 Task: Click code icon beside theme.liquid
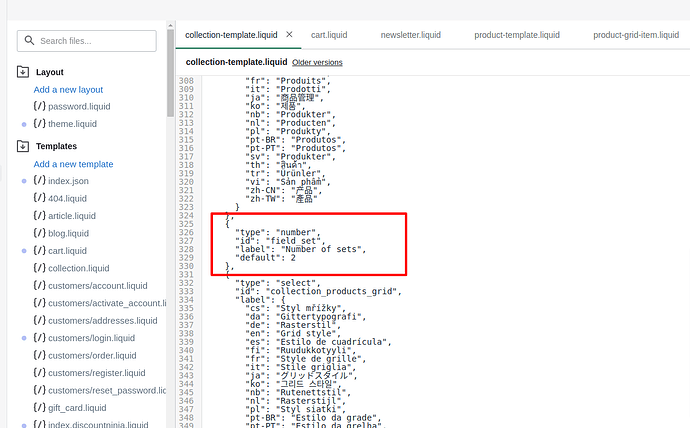coord(40,124)
